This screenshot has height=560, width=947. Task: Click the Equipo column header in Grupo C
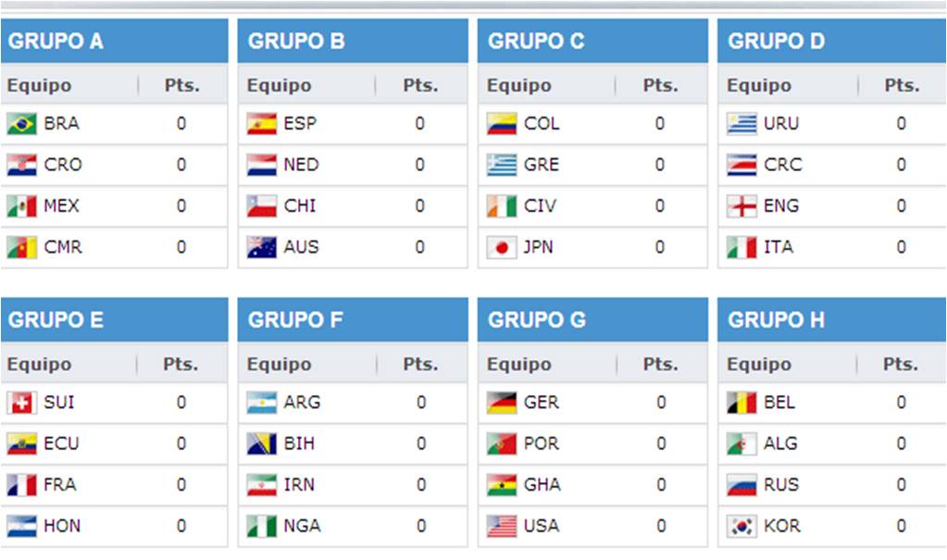pyautogui.click(x=518, y=86)
